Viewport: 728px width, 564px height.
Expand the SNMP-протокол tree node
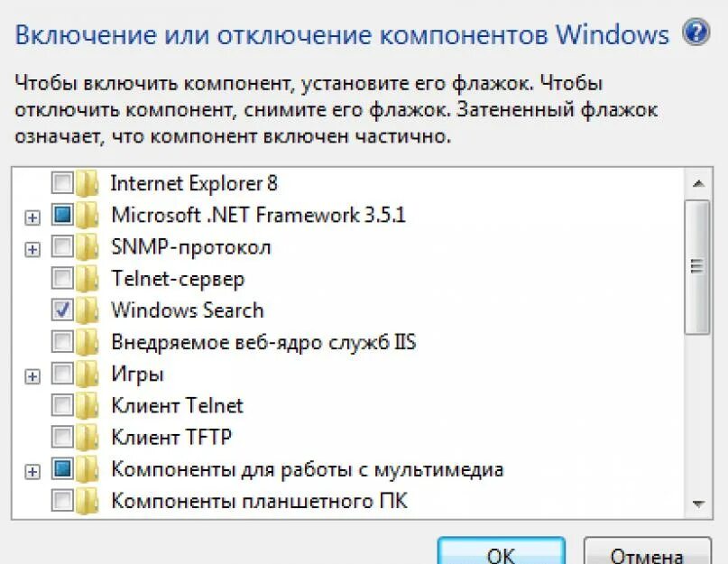[x=32, y=249]
